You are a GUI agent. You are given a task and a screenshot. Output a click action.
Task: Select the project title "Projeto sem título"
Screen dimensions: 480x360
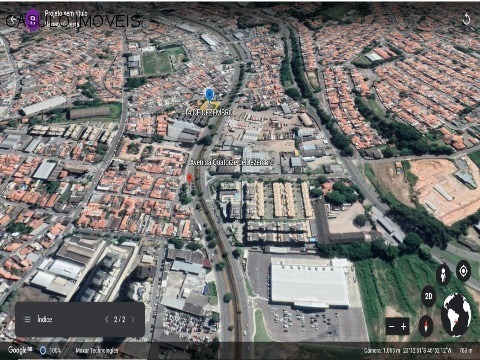(x=66, y=13)
